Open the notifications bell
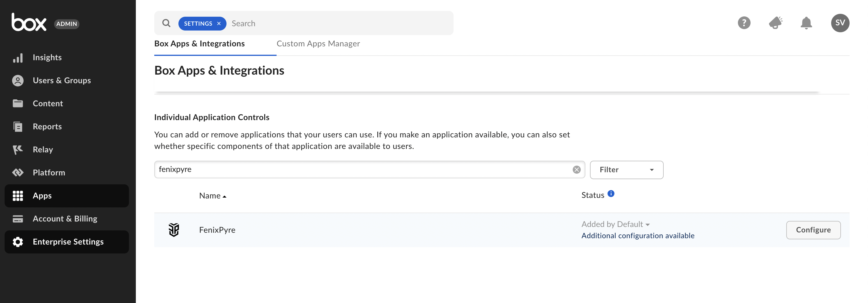This screenshot has width=868, height=303. (806, 23)
